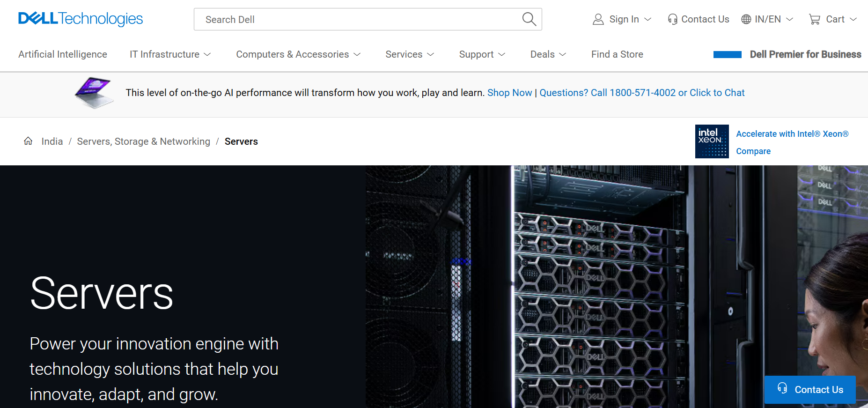This screenshot has width=868, height=408.
Task: Click the user account Sign In icon
Action: point(598,19)
